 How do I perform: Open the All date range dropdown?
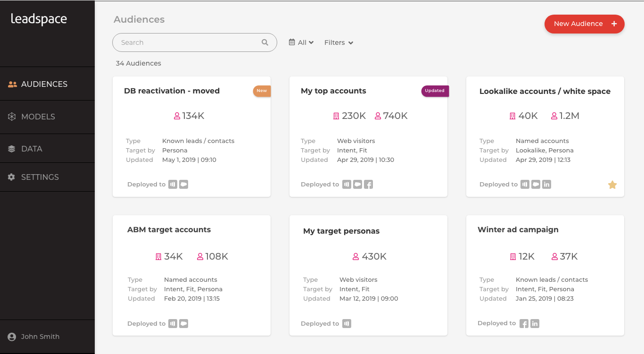pos(301,42)
